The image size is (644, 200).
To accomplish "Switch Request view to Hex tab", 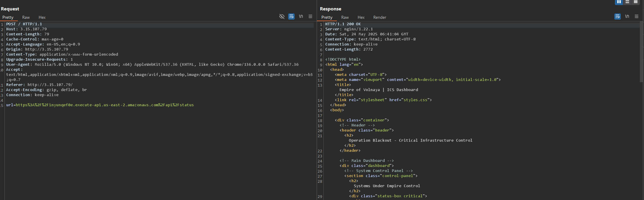I will [42, 17].
